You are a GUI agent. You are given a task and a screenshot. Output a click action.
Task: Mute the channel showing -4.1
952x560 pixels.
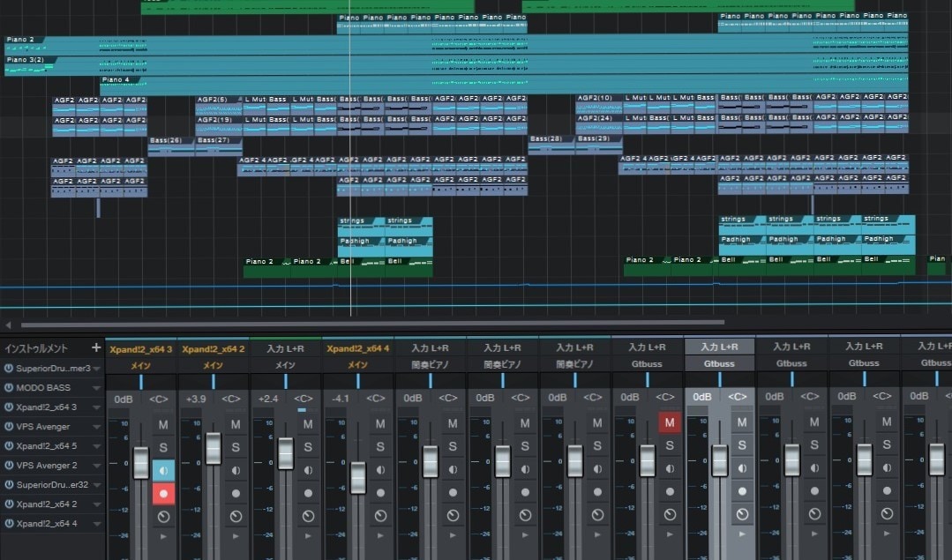380,424
